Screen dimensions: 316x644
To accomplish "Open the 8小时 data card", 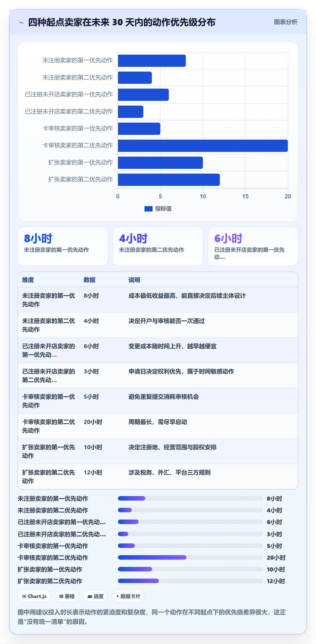I will (63, 246).
